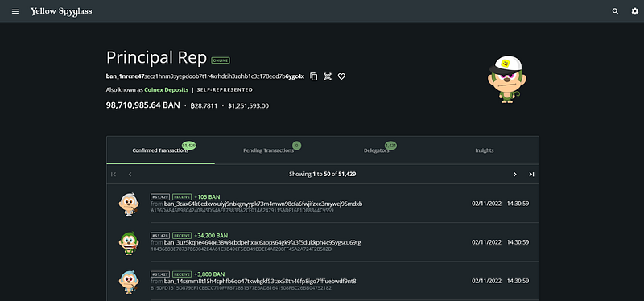Bookmark this account with heart icon
Viewport: 644px width, 301px height.
341,76
